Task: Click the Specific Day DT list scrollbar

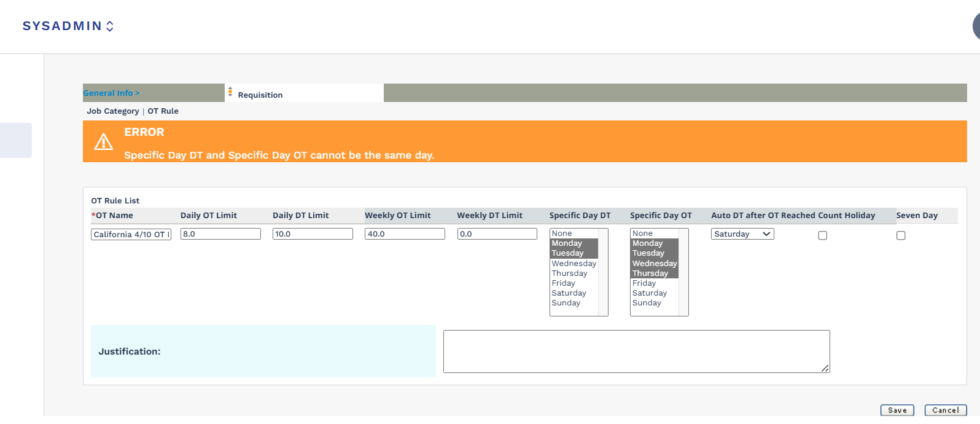Action: point(603,272)
